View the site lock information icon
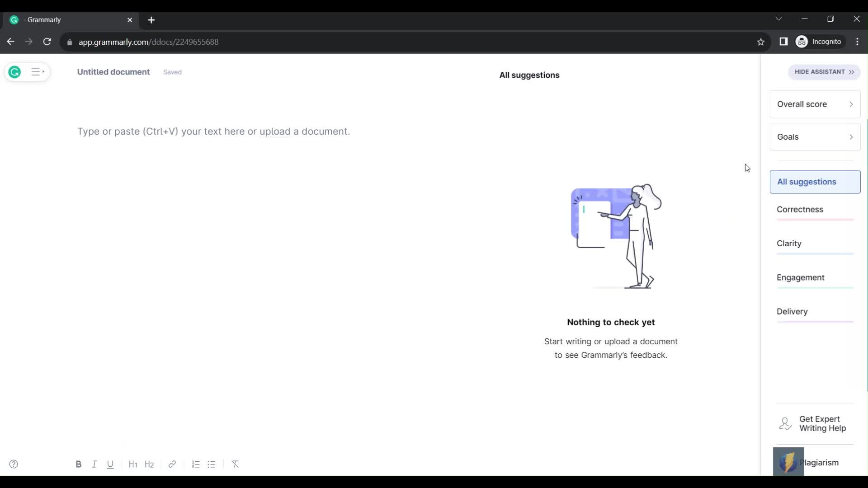This screenshot has width=868, height=488. tap(70, 42)
